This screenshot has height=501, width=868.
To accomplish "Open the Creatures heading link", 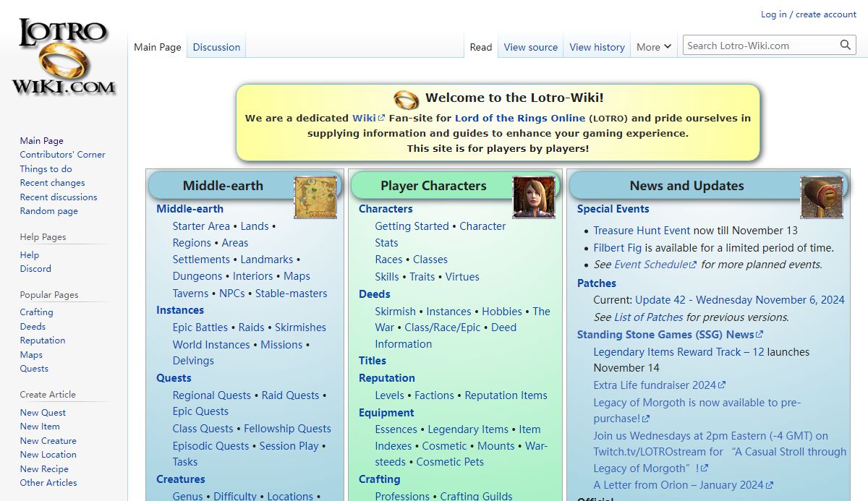I will pyautogui.click(x=181, y=479).
